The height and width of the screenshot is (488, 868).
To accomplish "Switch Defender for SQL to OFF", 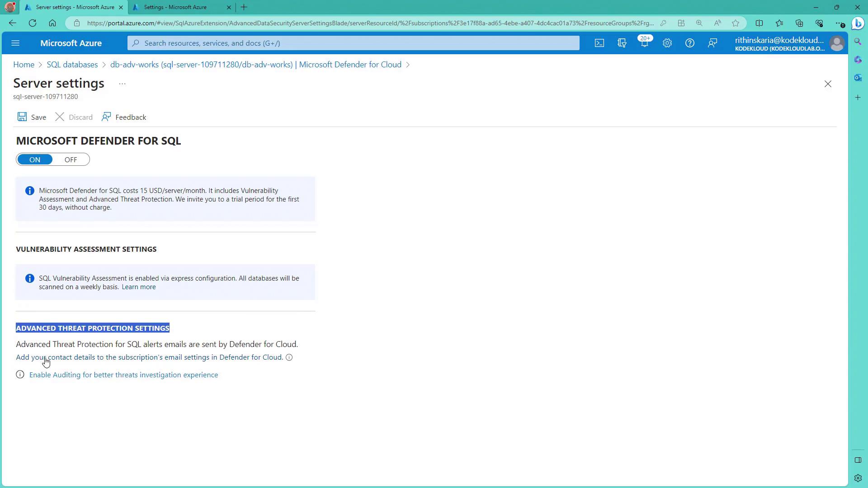I will coord(71,160).
